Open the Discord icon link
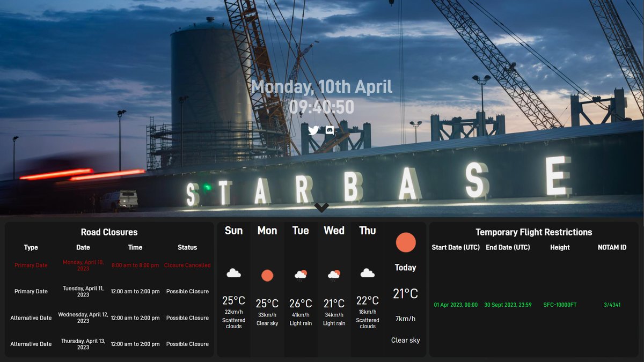The width and height of the screenshot is (644, 362). pyautogui.click(x=330, y=130)
